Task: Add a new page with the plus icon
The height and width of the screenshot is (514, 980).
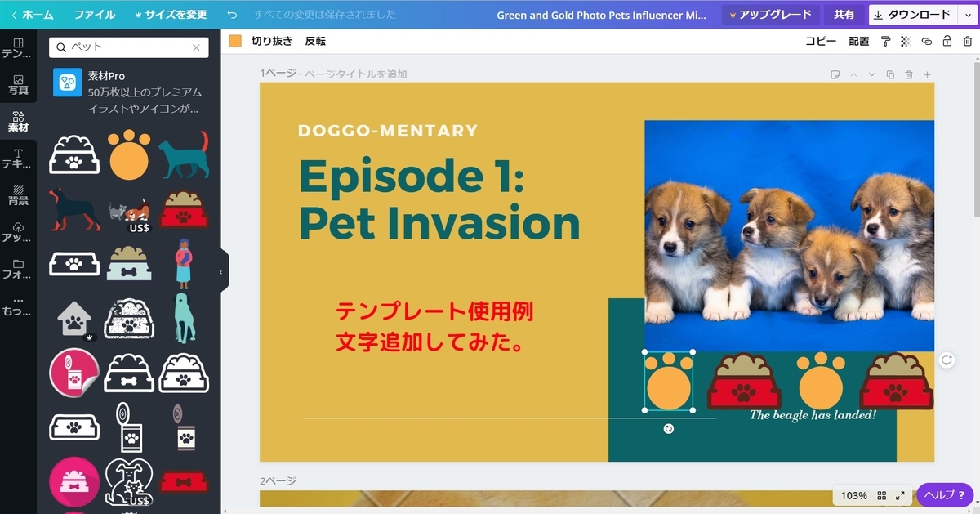Action: 927,74
